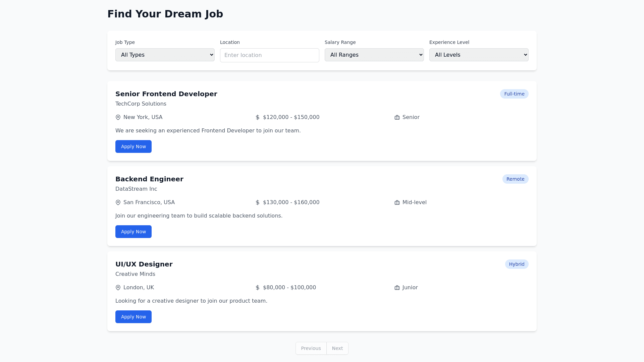This screenshot has height=362, width=644.
Task: Click dollar icon for UI/UX Designer salary
Action: (x=258, y=288)
